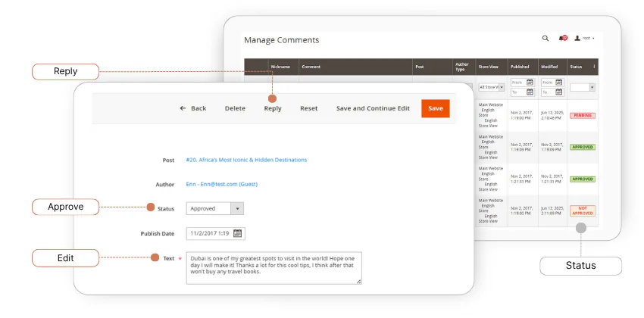Screen dimensions: 644x318
Task: Open Published To filter calendar icon
Action: [x=530, y=92]
